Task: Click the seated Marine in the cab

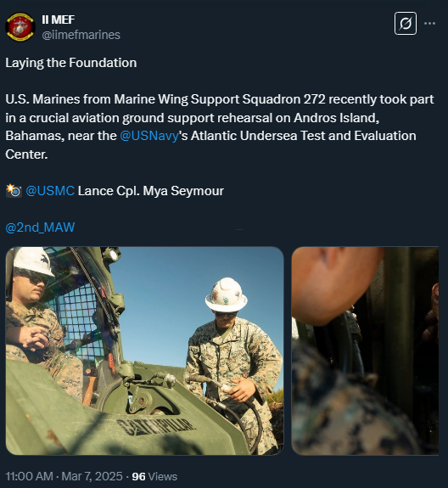Action: point(39,321)
